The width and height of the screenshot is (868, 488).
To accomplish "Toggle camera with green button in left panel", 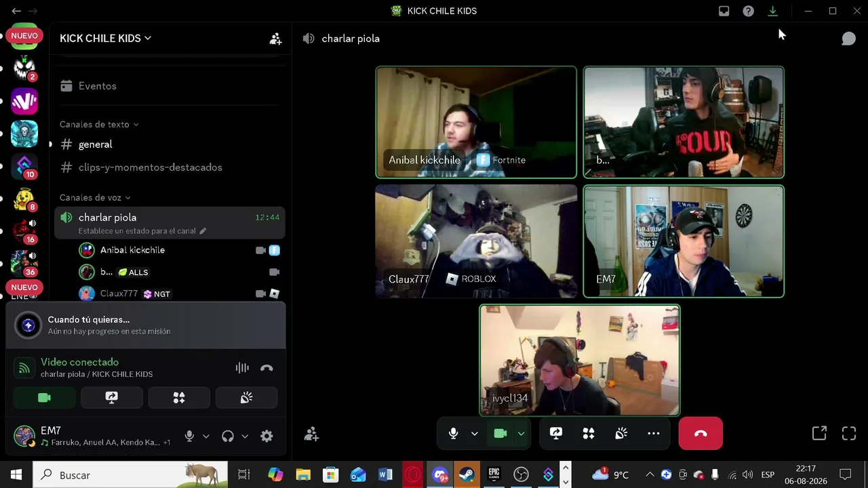I will (x=44, y=398).
